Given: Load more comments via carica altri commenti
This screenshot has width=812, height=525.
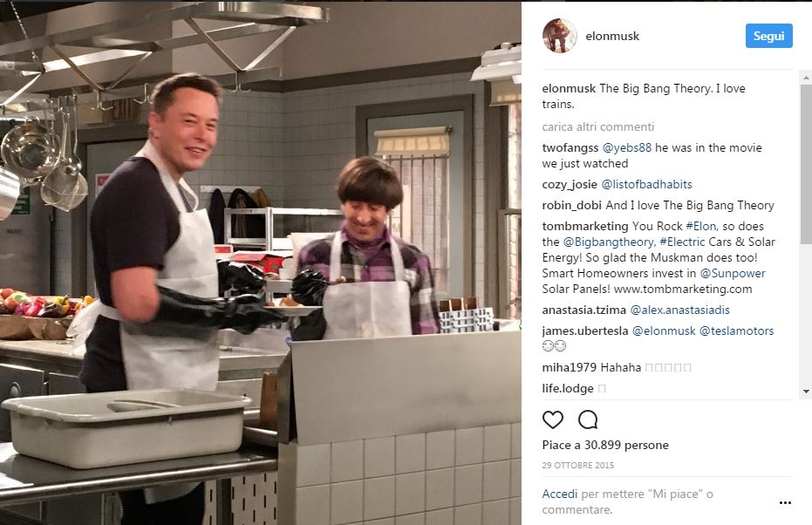Looking at the screenshot, I should point(597,126).
